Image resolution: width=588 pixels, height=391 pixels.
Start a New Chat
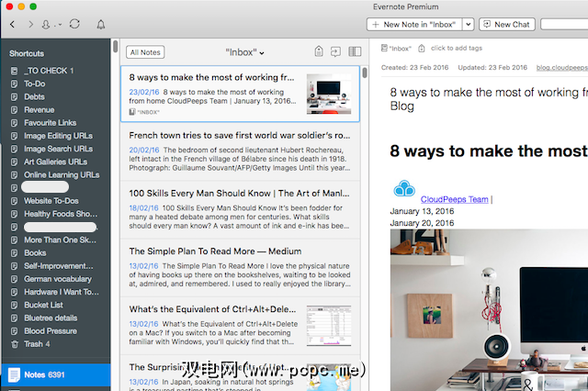[507, 25]
